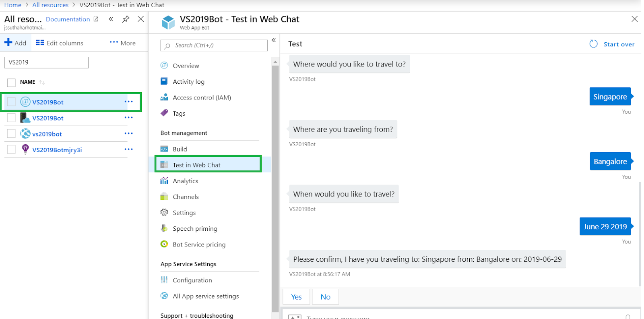Click the Bangalore chat message bubble
The image size is (644, 319).
coord(610,161)
